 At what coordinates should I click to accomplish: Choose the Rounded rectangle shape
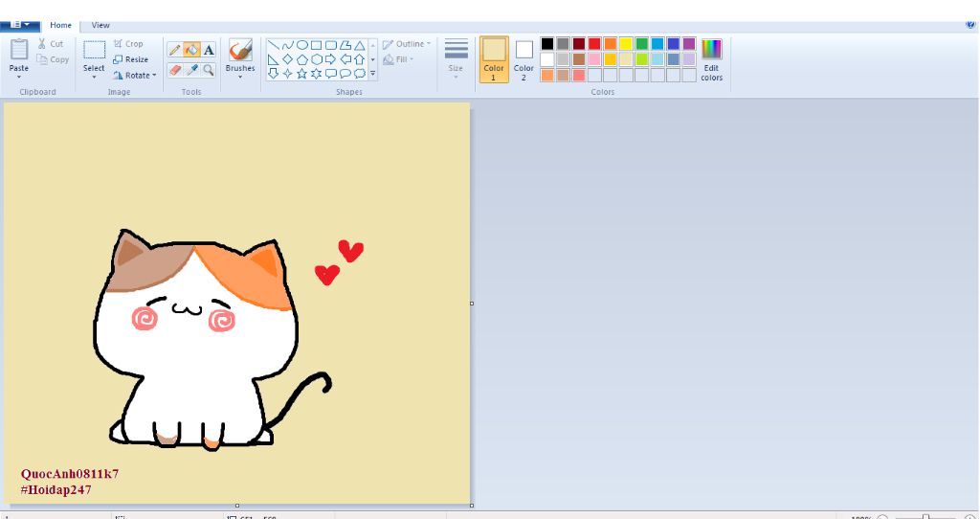pos(330,45)
